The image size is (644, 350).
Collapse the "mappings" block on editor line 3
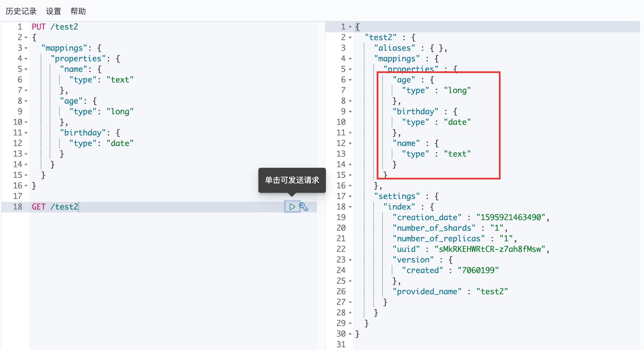tap(26, 48)
